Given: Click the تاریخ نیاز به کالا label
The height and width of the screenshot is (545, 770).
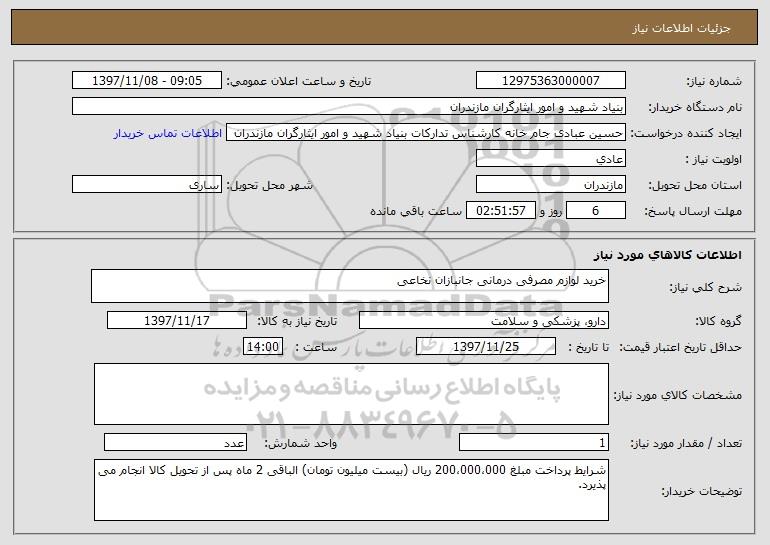Looking at the screenshot, I should point(298,321).
